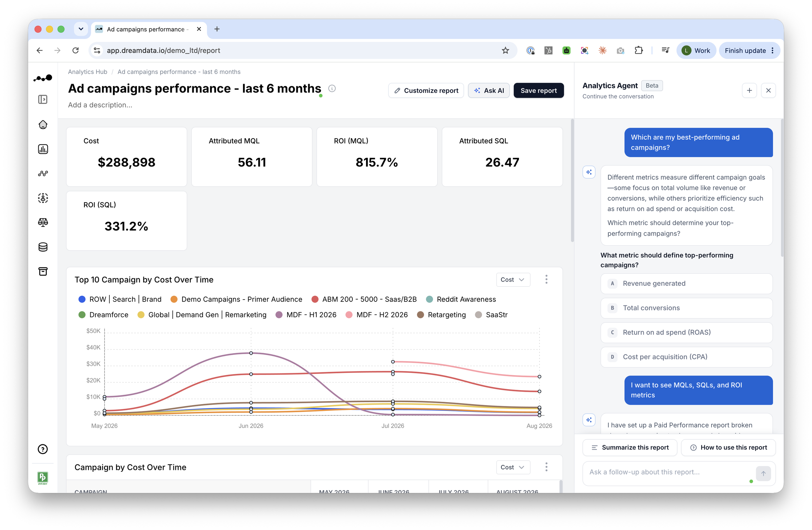Go back in browser history
The image size is (812, 530).
click(x=40, y=50)
